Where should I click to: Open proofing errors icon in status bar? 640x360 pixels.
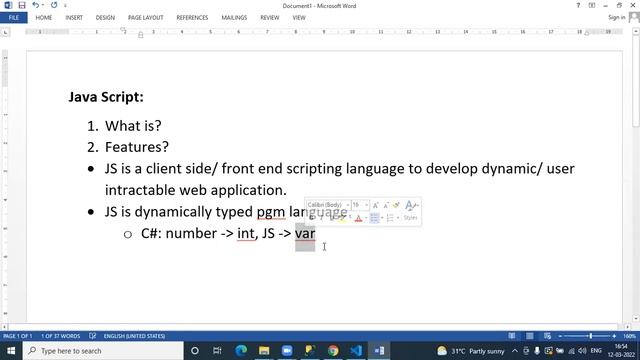[93, 336]
